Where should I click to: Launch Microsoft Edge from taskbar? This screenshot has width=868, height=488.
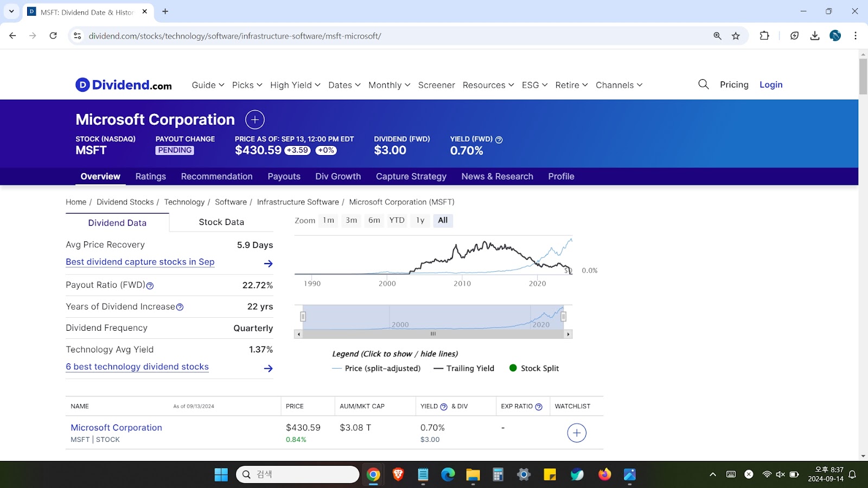448,474
